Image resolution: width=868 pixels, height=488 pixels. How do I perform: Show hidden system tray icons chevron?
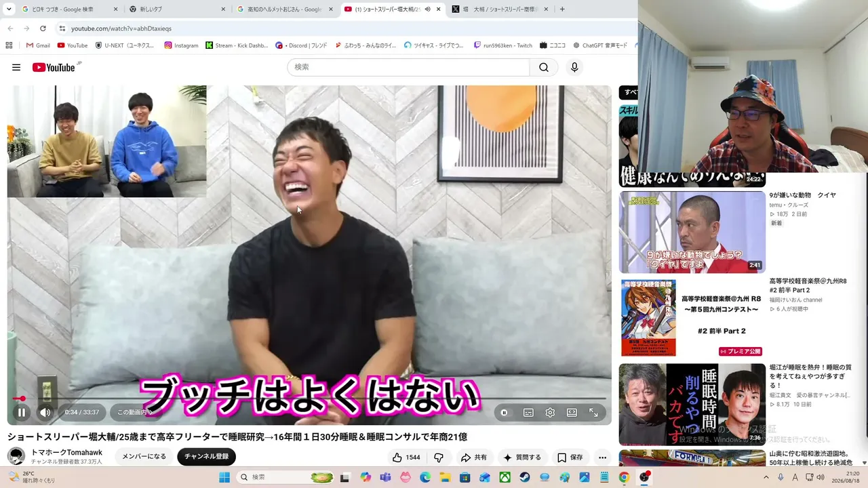point(766,477)
